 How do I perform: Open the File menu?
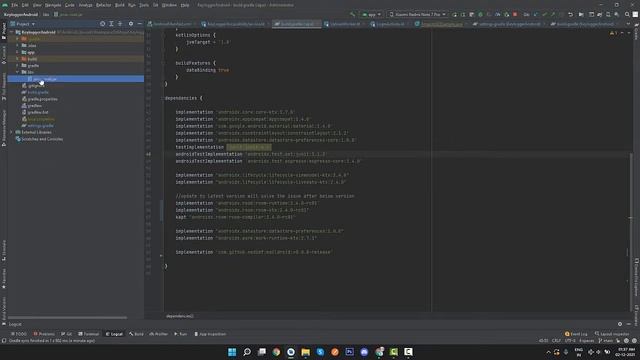click(15, 5)
